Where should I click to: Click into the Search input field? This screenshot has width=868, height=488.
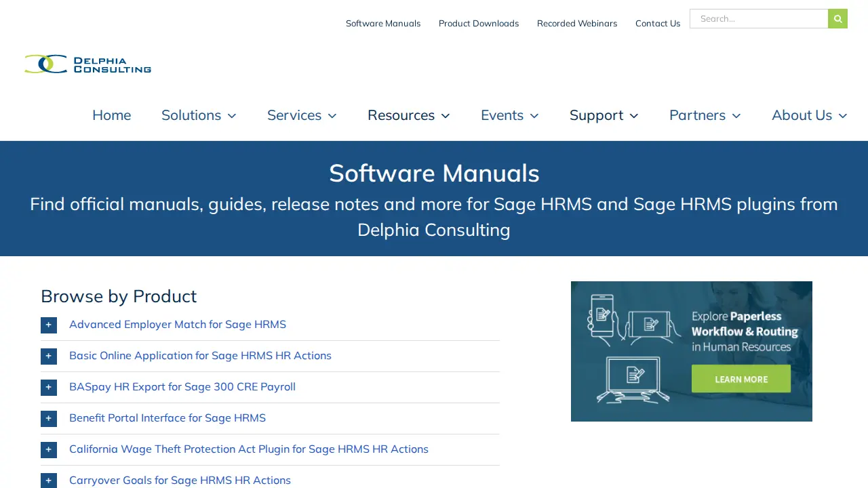click(x=759, y=18)
